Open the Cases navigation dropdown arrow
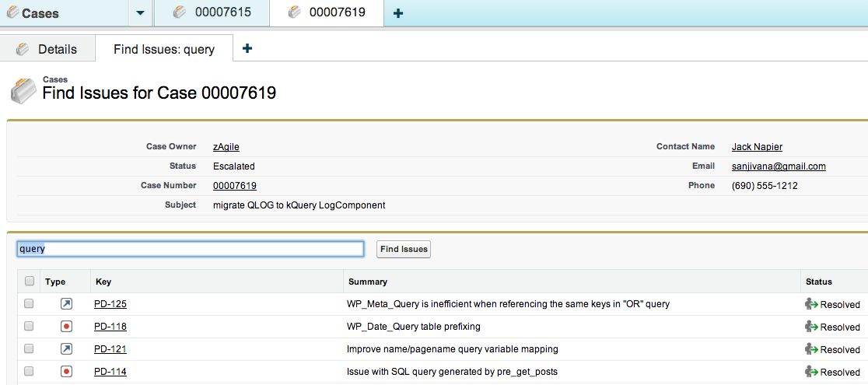Image resolution: width=868 pixels, height=385 pixels. click(138, 12)
